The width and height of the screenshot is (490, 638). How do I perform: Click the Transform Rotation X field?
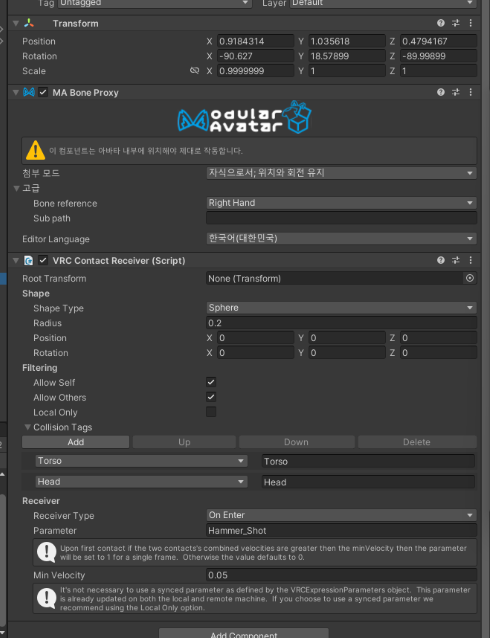tap(255, 56)
